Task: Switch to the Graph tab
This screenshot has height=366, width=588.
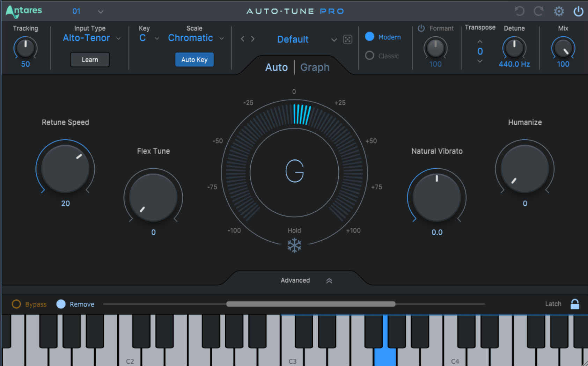Action: pyautogui.click(x=315, y=67)
